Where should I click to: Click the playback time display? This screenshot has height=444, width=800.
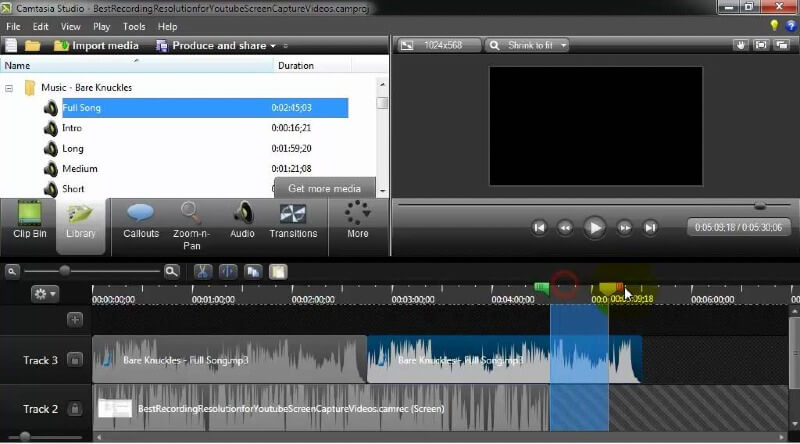pyautogui.click(x=738, y=228)
